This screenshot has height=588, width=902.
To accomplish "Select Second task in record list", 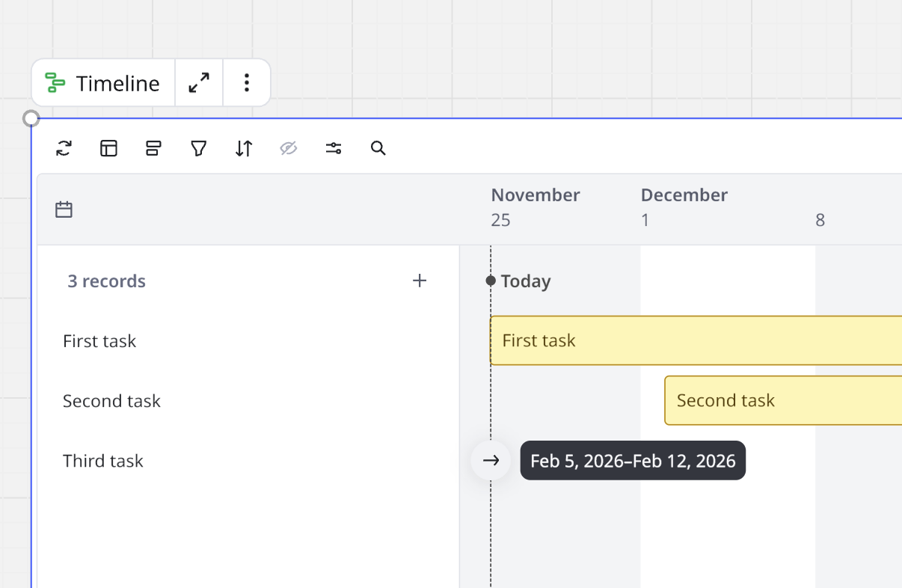I will pos(111,401).
